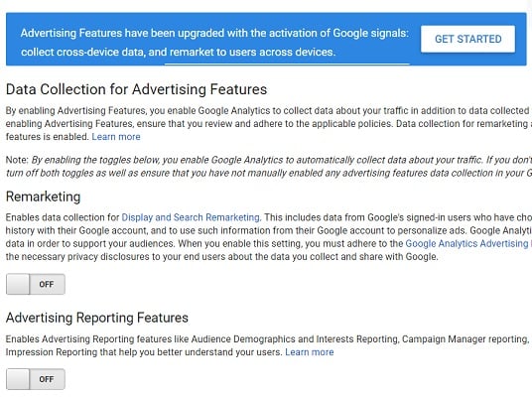This screenshot has height=397, width=532.
Task: Click the 'Data Collection for Advertising Features' heading
Action: [136, 89]
